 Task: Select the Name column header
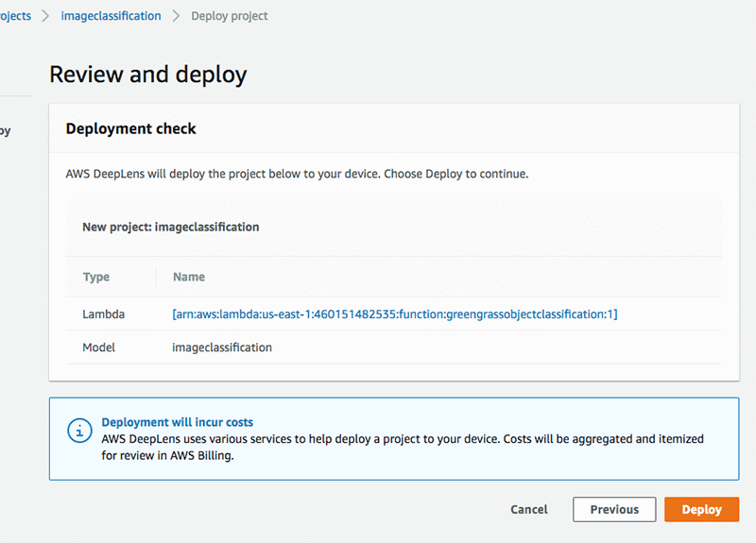click(189, 277)
